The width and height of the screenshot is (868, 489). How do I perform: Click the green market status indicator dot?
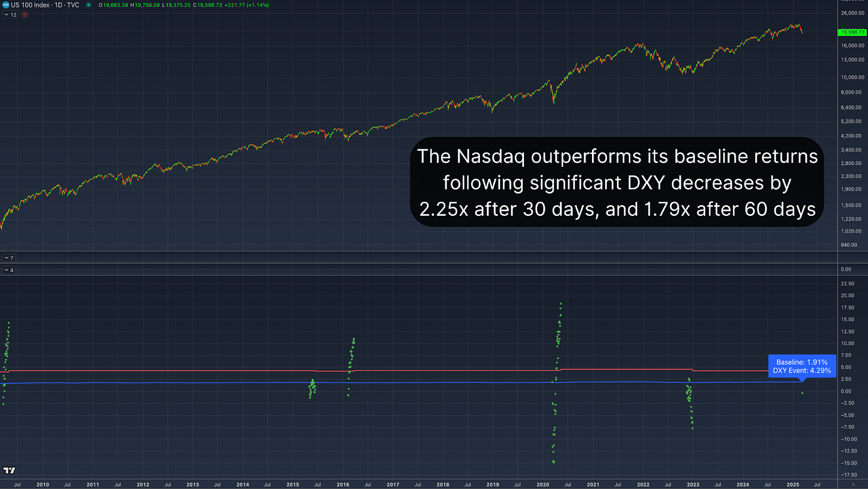click(x=88, y=5)
